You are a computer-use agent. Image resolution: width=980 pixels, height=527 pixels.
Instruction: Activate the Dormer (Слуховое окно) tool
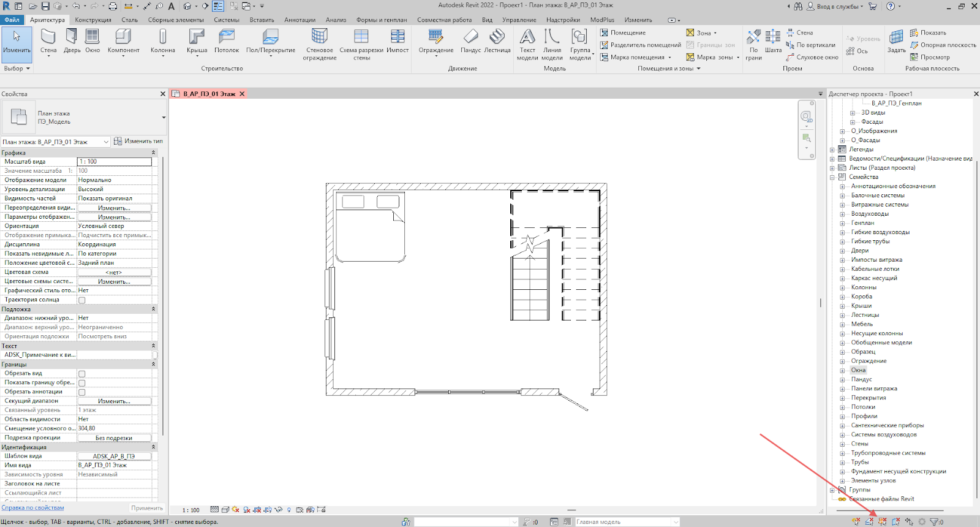812,57
